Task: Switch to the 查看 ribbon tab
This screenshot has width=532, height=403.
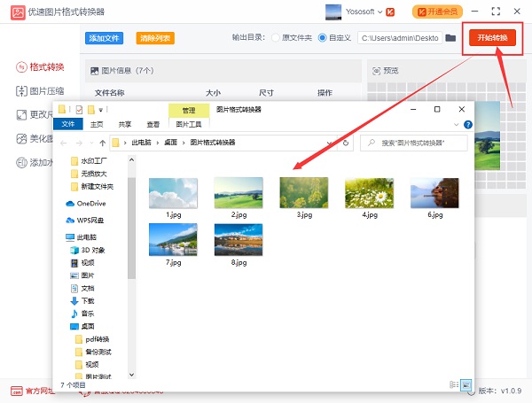Action: pyautogui.click(x=153, y=125)
